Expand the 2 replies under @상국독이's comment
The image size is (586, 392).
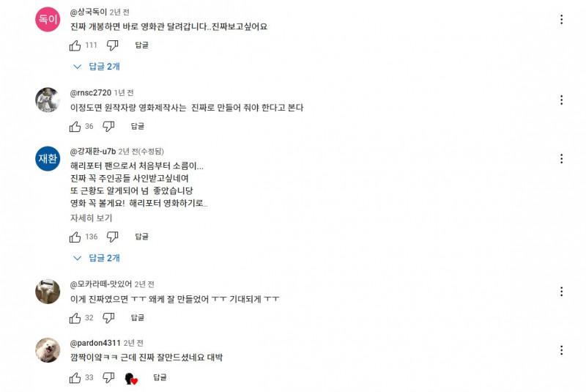click(x=98, y=67)
